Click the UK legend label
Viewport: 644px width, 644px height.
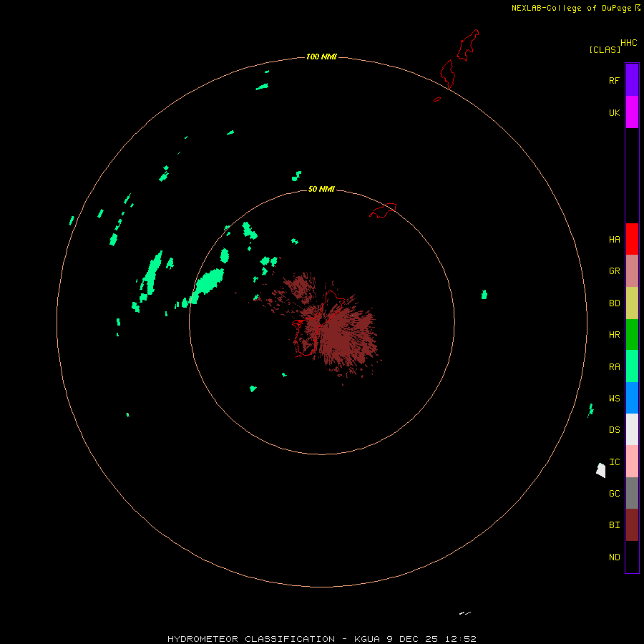point(614,112)
